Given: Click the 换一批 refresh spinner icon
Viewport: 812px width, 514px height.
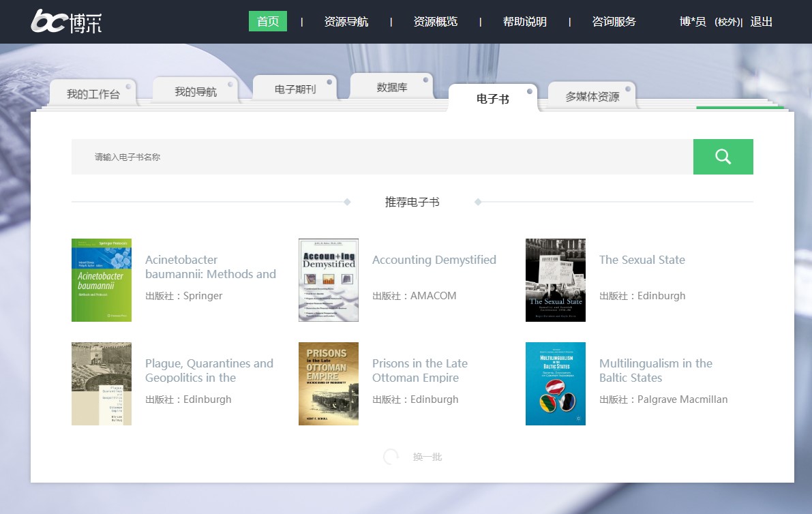Looking at the screenshot, I should tap(391, 457).
